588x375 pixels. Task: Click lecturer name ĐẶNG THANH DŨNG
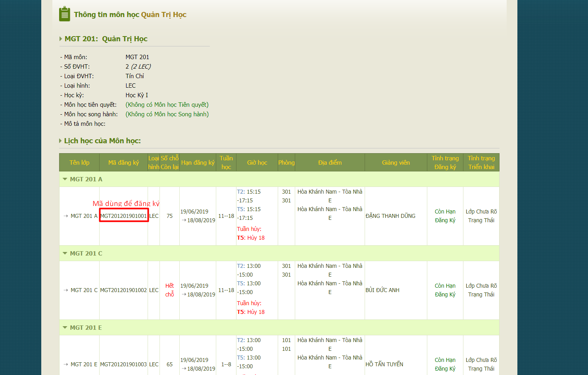390,216
